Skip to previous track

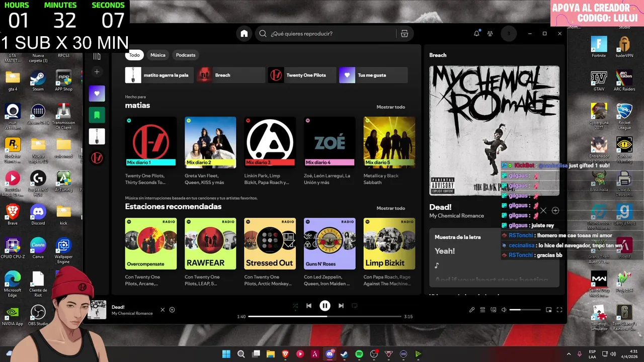tap(309, 306)
